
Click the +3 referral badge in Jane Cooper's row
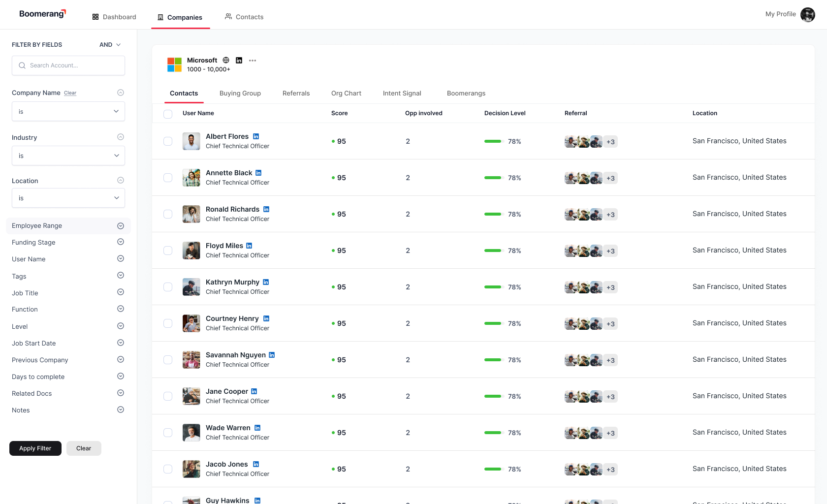[611, 397]
